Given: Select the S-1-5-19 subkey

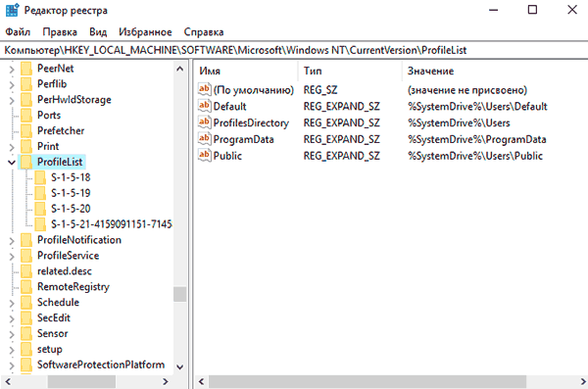Looking at the screenshot, I should pos(71,193).
